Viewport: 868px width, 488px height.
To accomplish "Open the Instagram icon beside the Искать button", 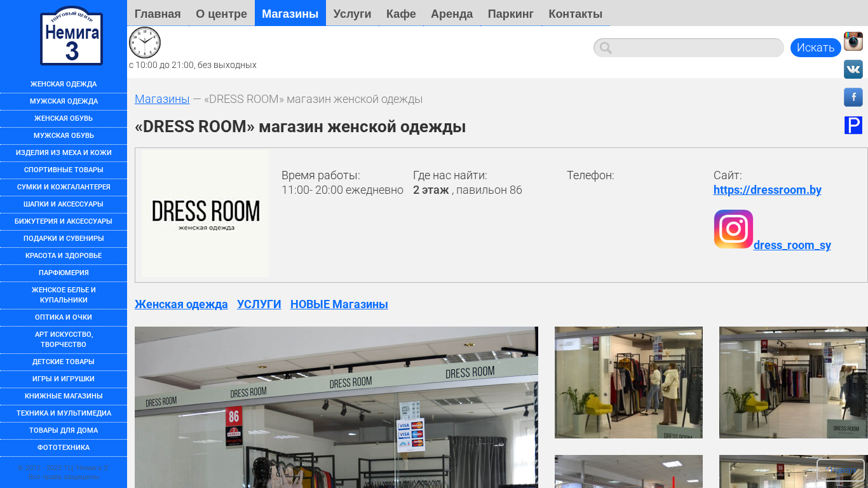I will pos(853,41).
